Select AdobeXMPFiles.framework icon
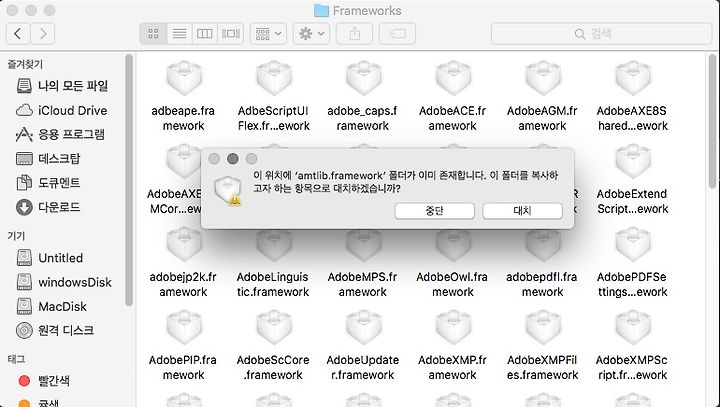This screenshot has width=720, height=407. coord(543,328)
